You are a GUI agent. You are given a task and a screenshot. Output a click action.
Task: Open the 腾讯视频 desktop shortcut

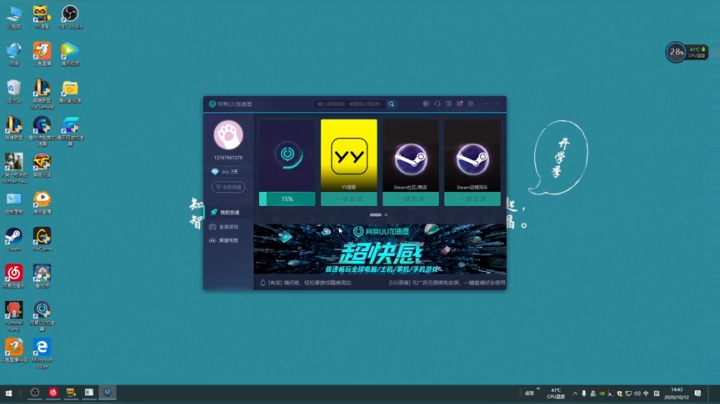point(70,54)
